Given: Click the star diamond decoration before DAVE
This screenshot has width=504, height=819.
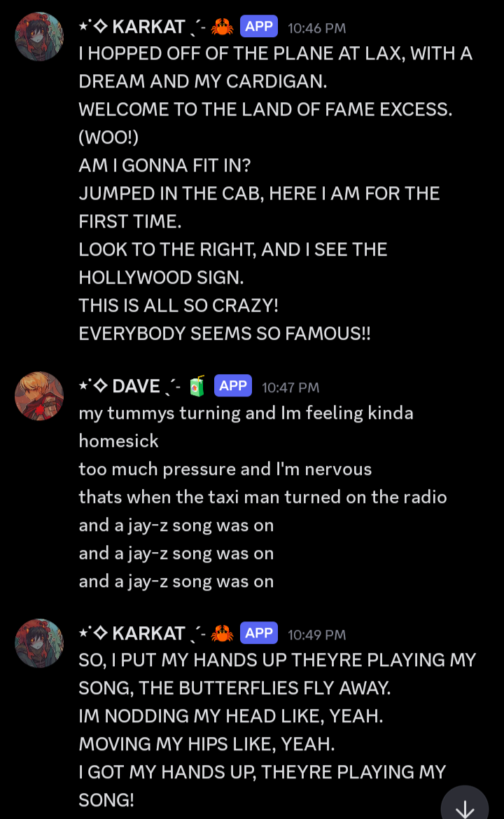Looking at the screenshot, I should [93, 385].
